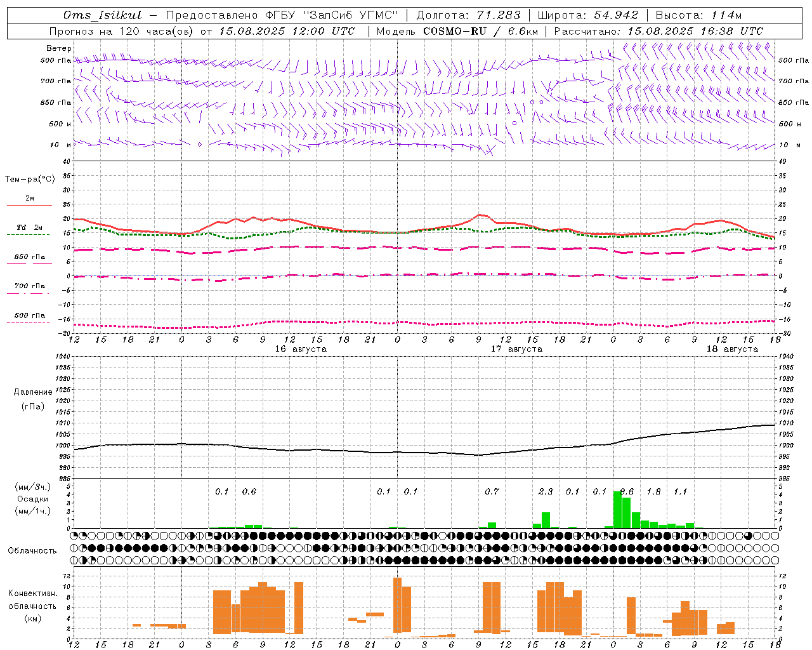
Task: Click the 16 августа date label
Action: pyautogui.click(x=301, y=349)
